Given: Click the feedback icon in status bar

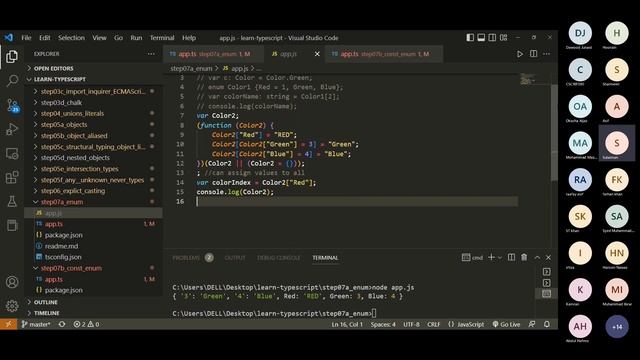Looking at the screenshot, I should [x=532, y=324].
